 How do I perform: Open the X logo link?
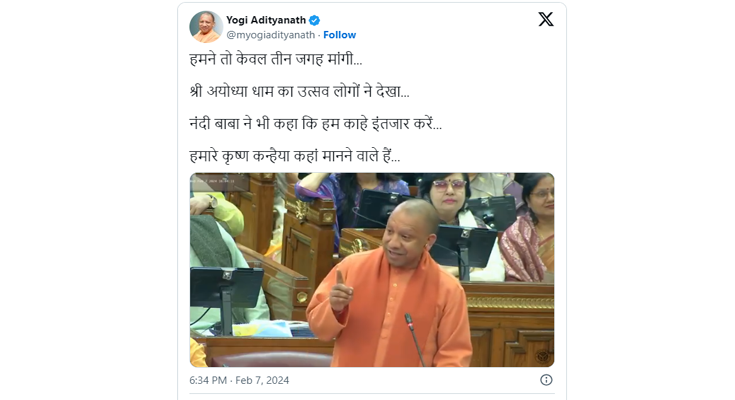click(x=546, y=19)
